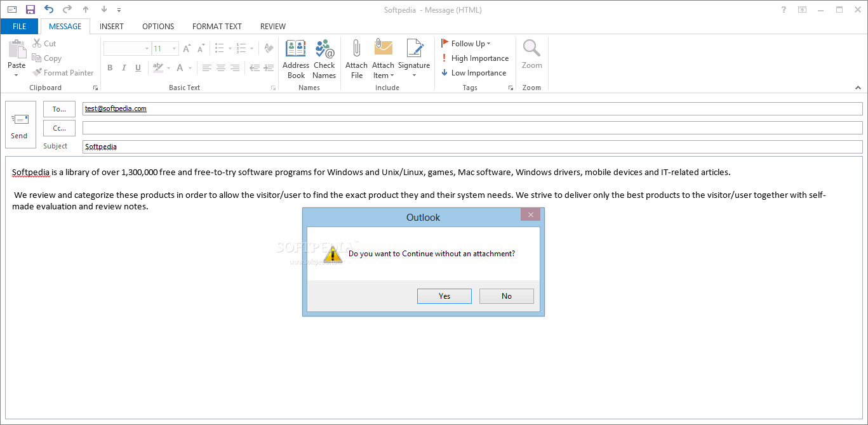Center the text alignment
This screenshot has height=425, width=868.
point(220,68)
